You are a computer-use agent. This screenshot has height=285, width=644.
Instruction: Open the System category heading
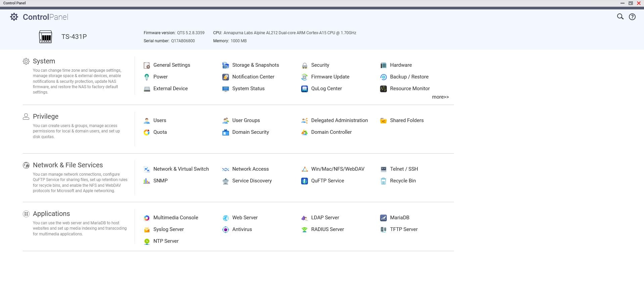tap(44, 61)
